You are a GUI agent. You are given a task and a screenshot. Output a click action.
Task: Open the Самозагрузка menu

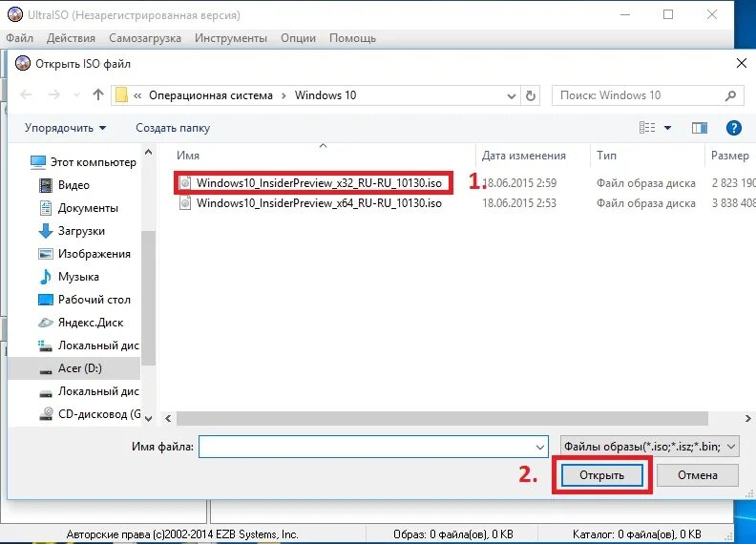[x=145, y=38]
